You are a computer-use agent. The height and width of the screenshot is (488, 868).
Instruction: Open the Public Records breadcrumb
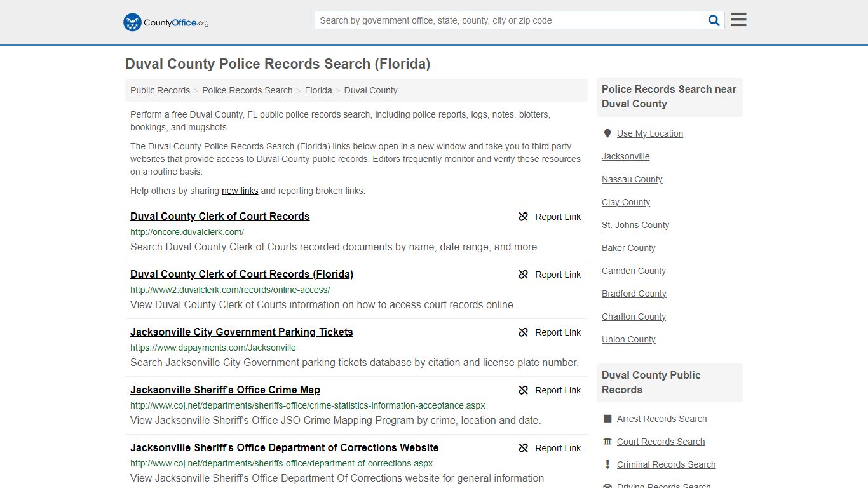(160, 90)
